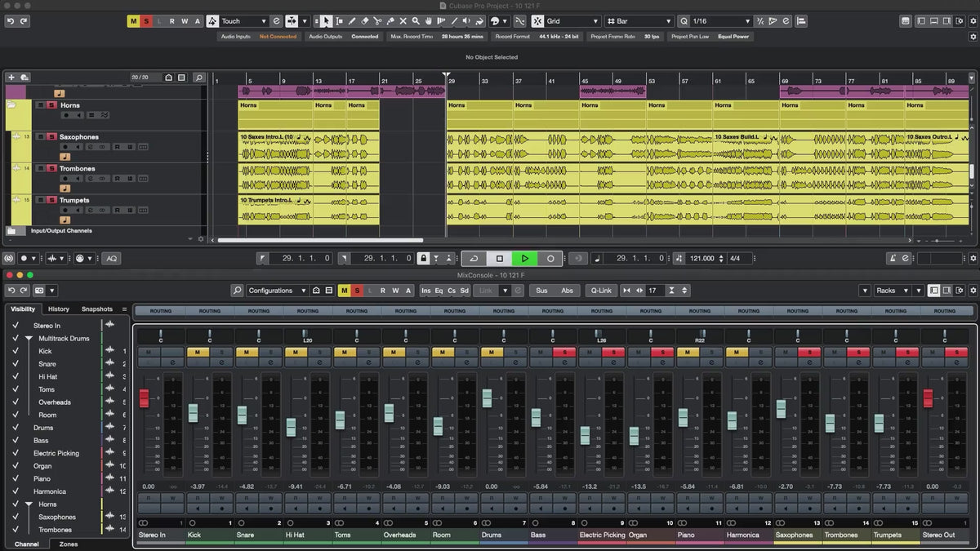Toggle visibility checkmark for Kick channel
The height and width of the screenshot is (551, 980).
coord(15,351)
